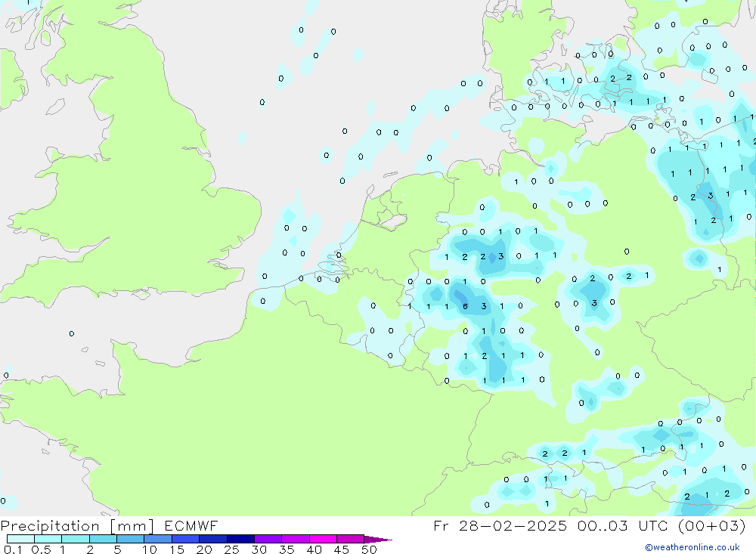Select the 5–10 mm blue legend swatch
756x554 pixels.
(130, 539)
